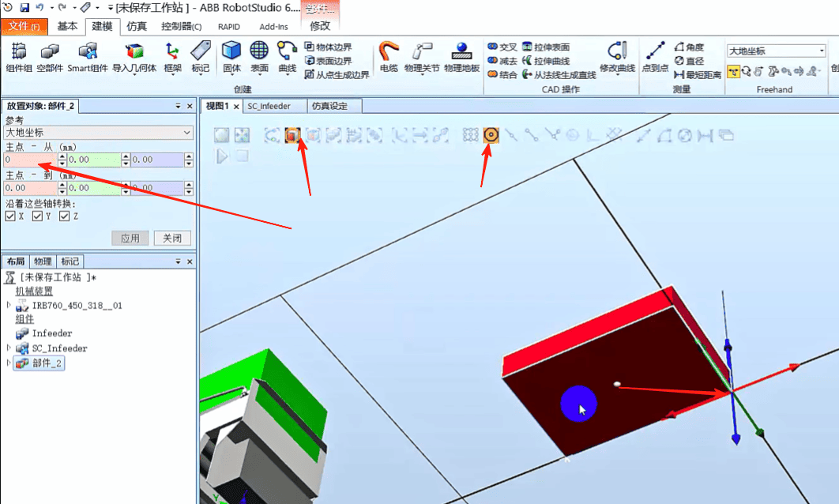Click 从法线生成直线 line from normal
Screen dimensions: 839x504
point(559,75)
